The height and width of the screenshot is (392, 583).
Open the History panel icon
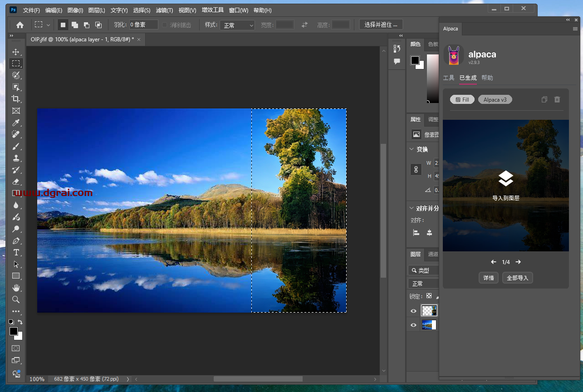[x=397, y=49]
